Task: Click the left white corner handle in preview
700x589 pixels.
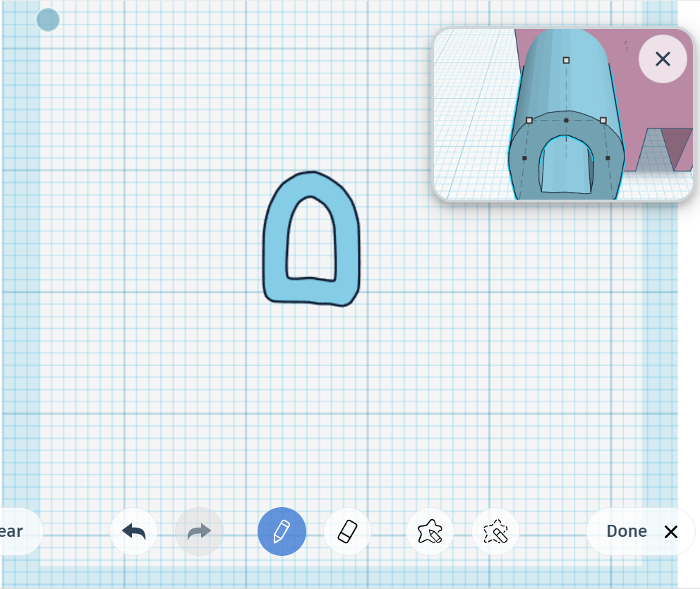Action: pyautogui.click(x=529, y=121)
